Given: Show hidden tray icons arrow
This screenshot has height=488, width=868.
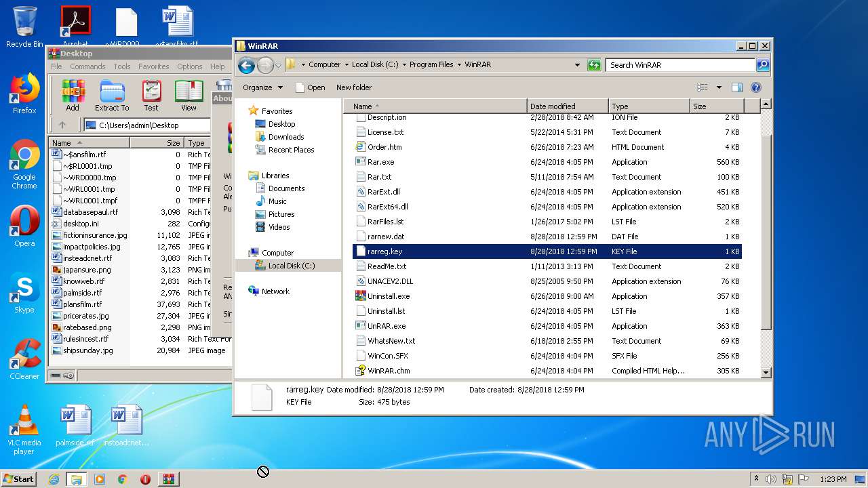Looking at the screenshot, I should 757,479.
